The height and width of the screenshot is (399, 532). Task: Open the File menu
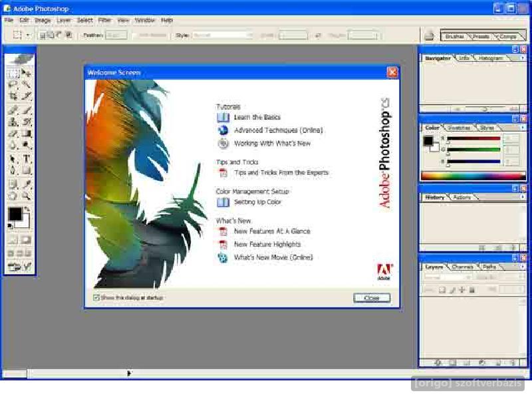tap(9, 20)
